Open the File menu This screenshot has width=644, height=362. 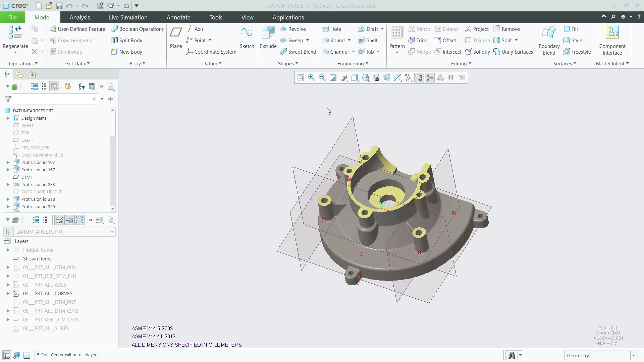coord(12,17)
